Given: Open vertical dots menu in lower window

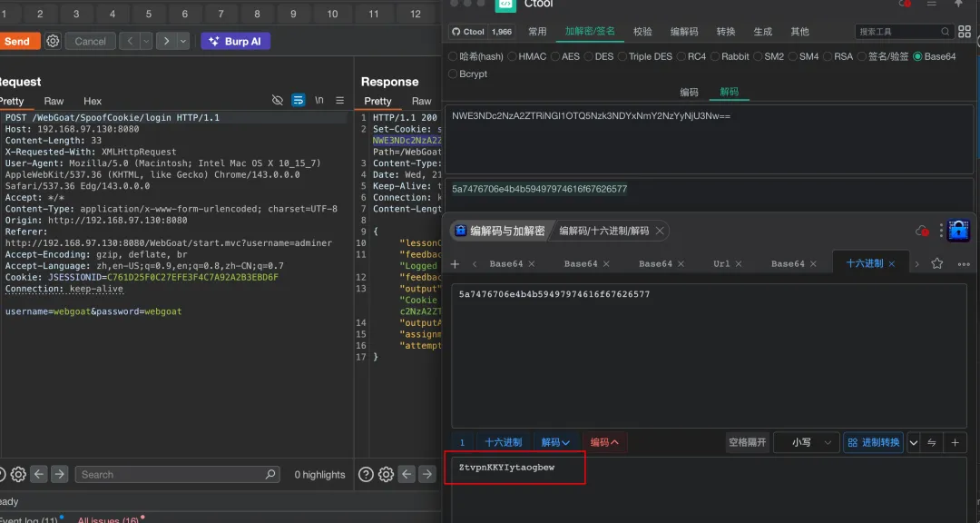Looking at the screenshot, I should coord(941,231).
